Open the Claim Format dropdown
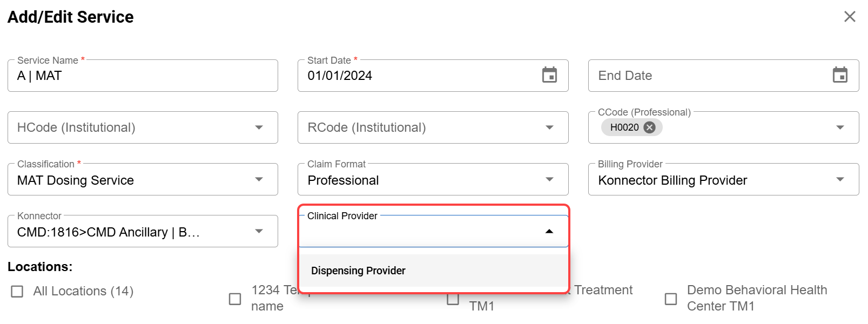The image size is (868, 324). coord(549,179)
